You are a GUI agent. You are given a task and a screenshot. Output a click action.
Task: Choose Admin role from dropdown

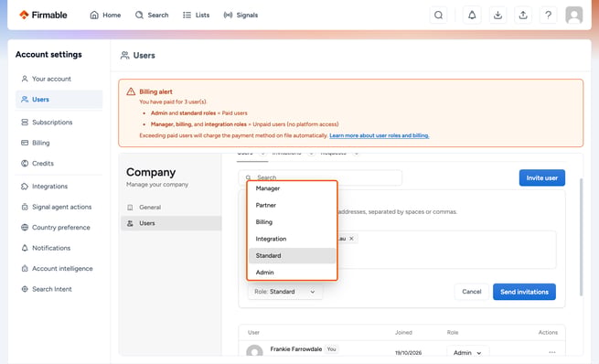[x=292, y=273]
